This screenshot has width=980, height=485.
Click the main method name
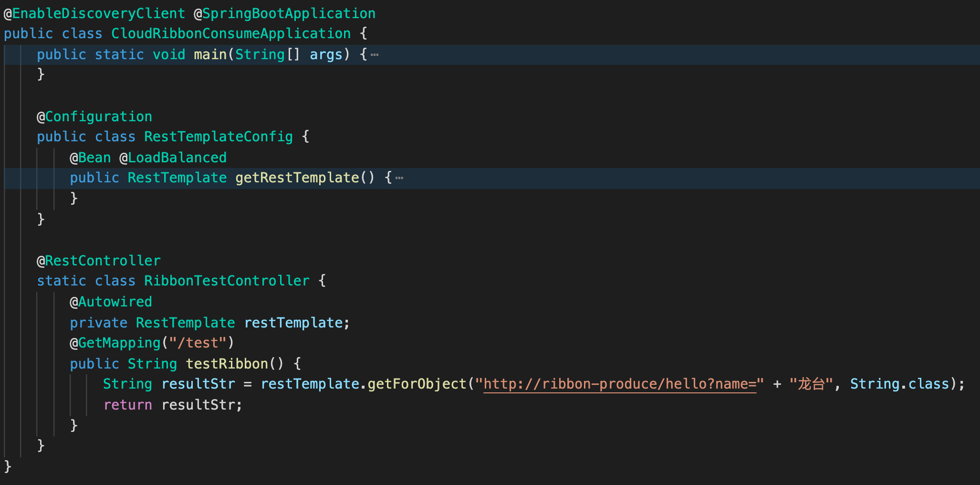pos(210,55)
